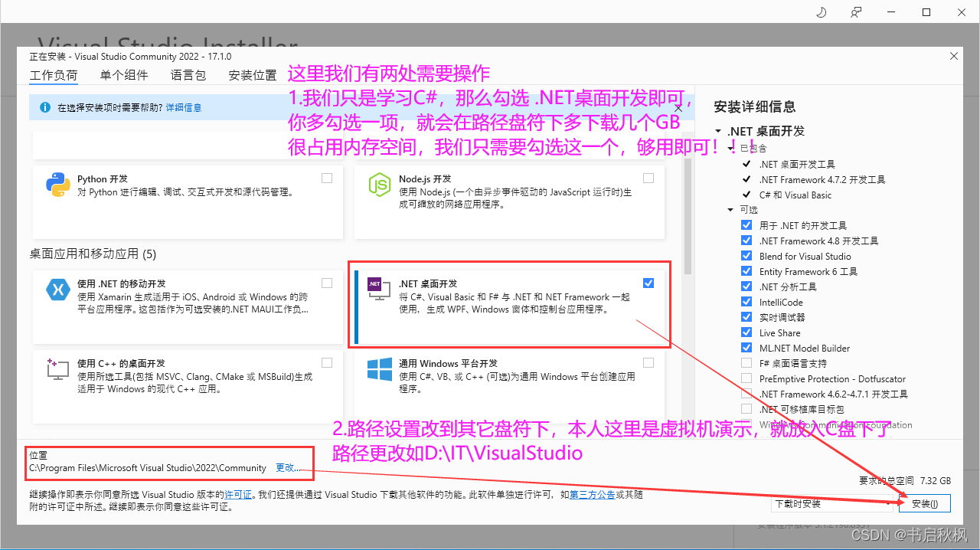Uncheck Entity Framework 6 工具 option

click(746, 271)
